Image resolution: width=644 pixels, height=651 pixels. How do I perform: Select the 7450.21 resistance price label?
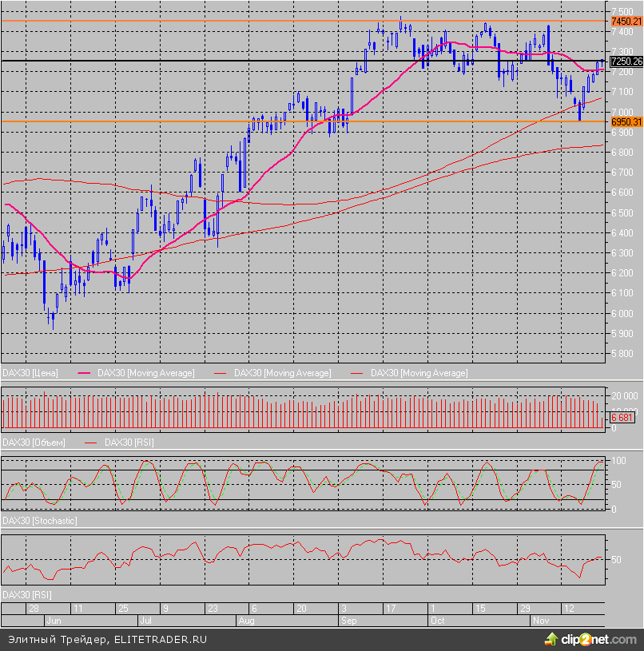point(626,21)
